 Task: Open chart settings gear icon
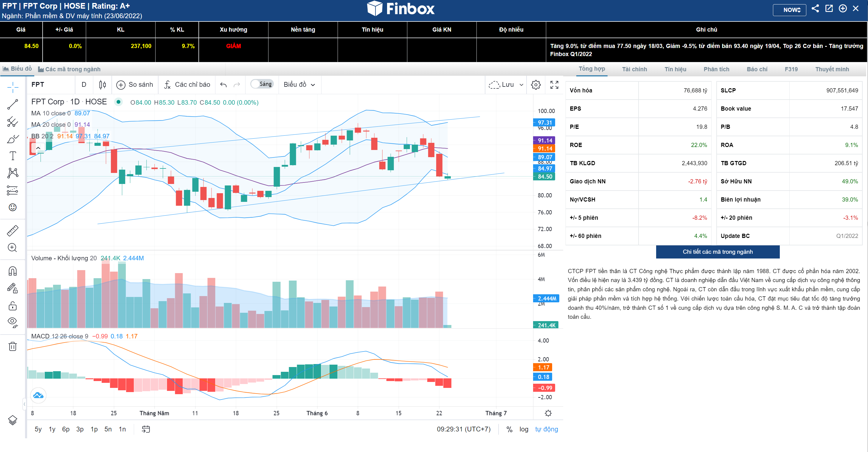point(535,85)
